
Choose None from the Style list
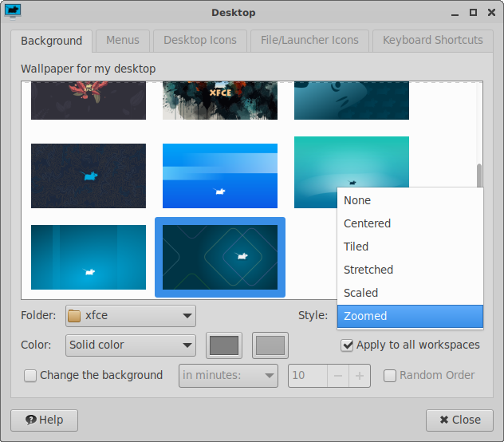(410, 200)
